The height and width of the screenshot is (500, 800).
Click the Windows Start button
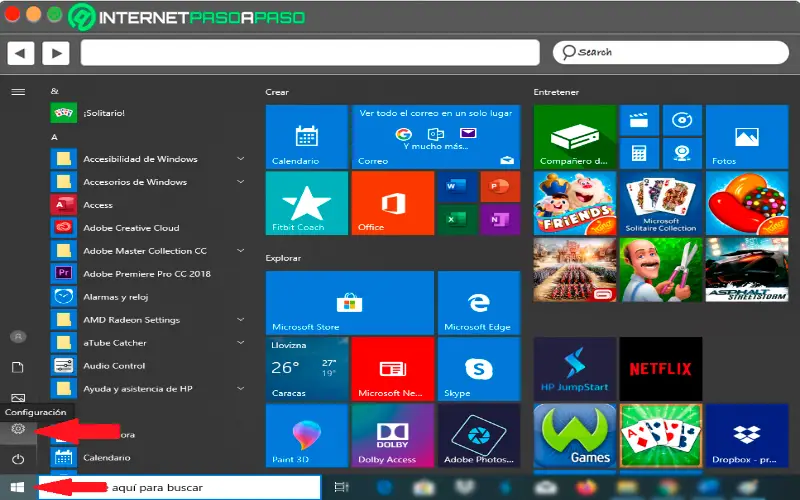click(18, 487)
